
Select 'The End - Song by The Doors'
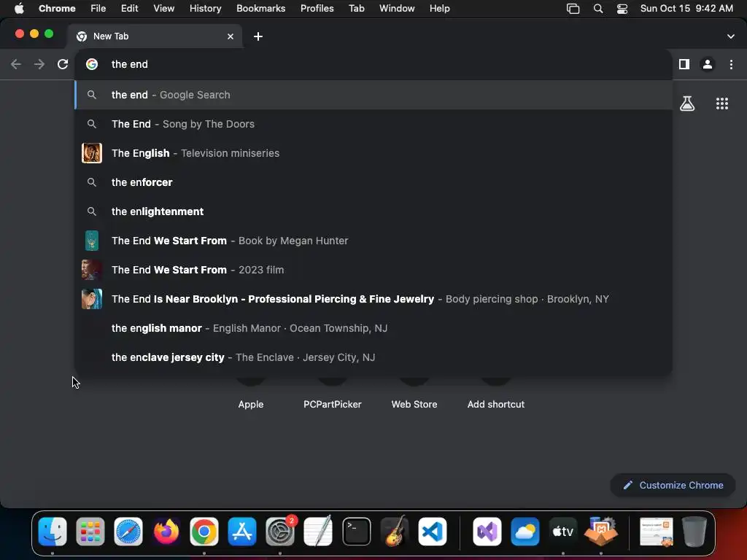point(373,124)
